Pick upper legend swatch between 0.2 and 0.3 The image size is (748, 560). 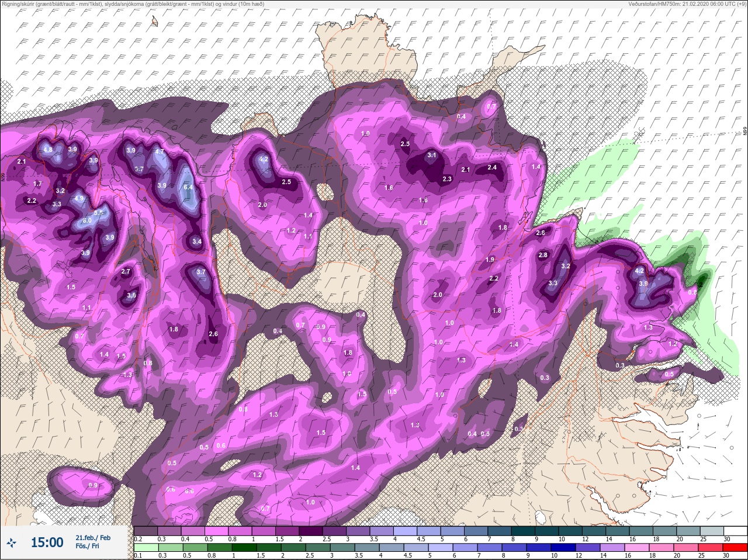146,530
